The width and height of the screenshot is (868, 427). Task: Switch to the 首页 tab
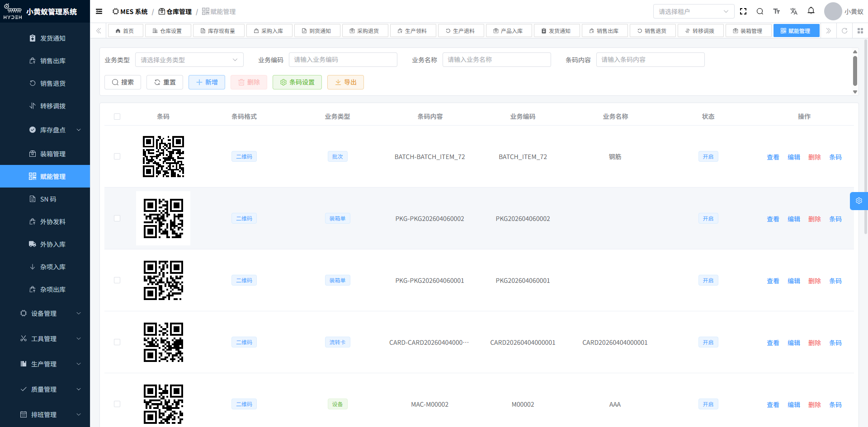click(125, 31)
